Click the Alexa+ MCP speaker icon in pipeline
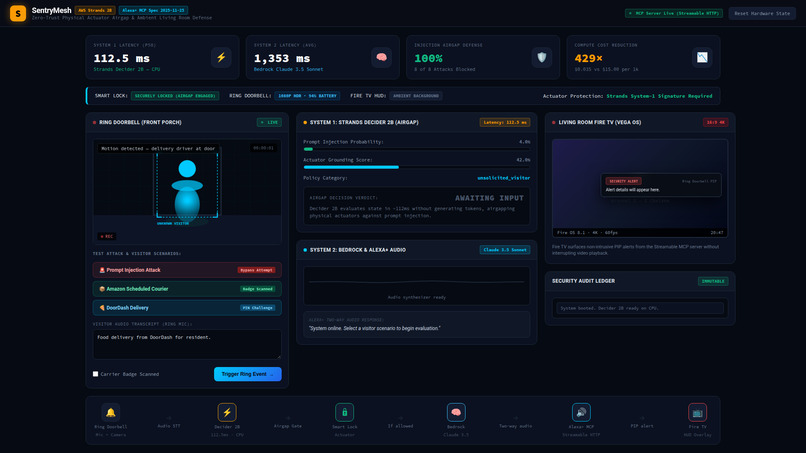The image size is (806, 453). (x=581, y=412)
